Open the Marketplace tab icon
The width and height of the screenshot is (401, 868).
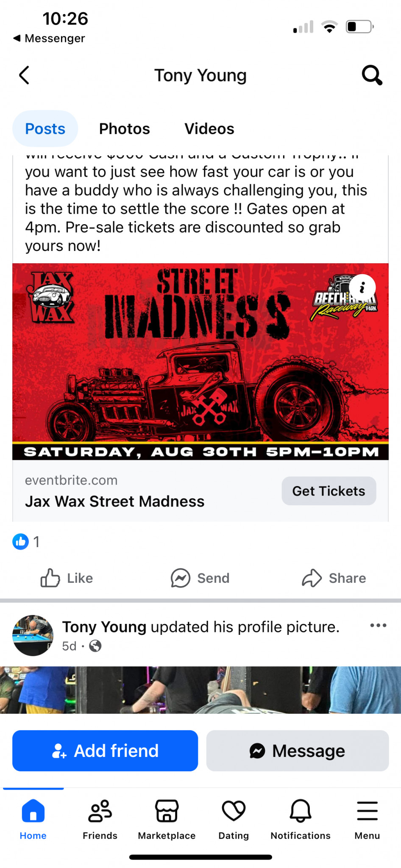click(x=167, y=811)
